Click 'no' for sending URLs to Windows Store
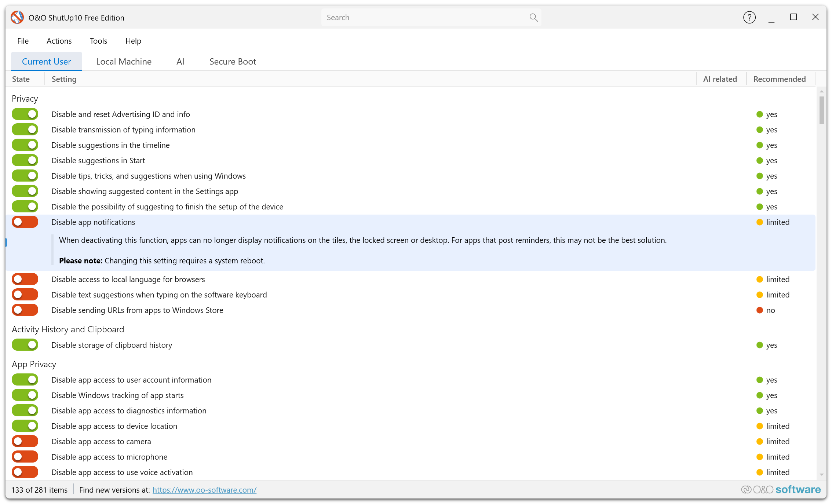Image resolution: width=832 pixels, height=504 pixels. pos(770,310)
